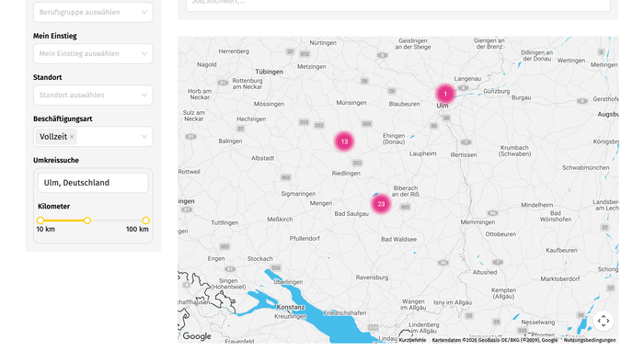Image resolution: width=644 pixels, height=362 pixels.
Task: Click the Tübingen label on the map
Action: (270, 72)
